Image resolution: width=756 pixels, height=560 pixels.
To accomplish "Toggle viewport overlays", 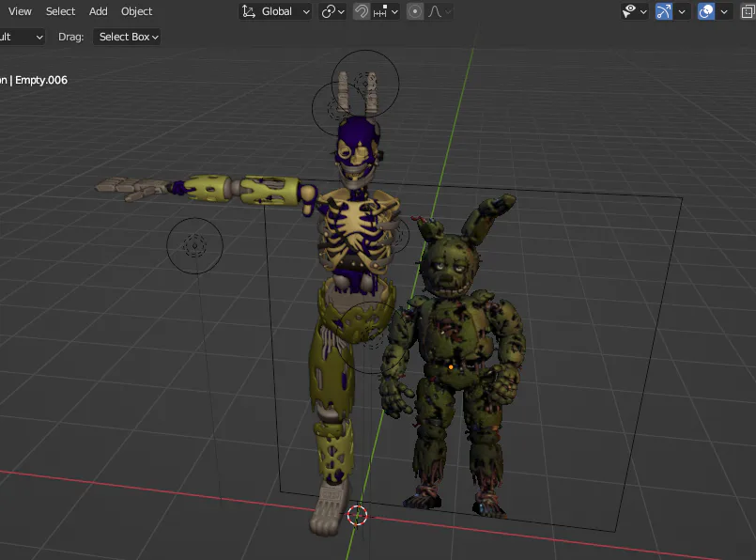I will point(706,11).
